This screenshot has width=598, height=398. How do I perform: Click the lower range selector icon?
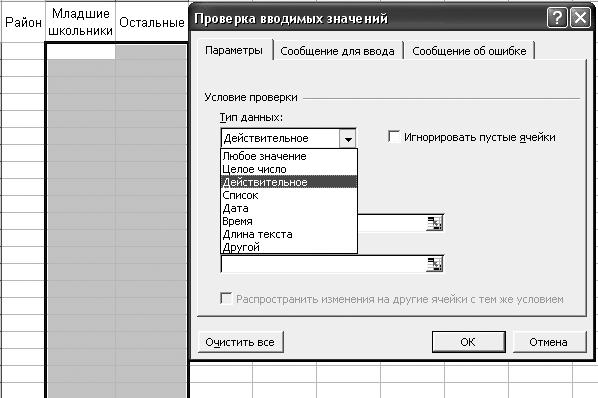tap(435, 264)
